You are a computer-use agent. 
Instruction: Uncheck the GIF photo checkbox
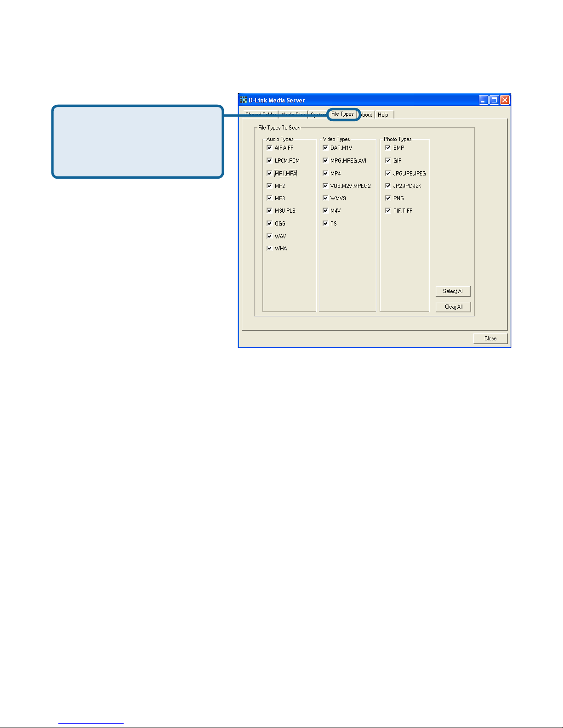click(x=388, y=160)
